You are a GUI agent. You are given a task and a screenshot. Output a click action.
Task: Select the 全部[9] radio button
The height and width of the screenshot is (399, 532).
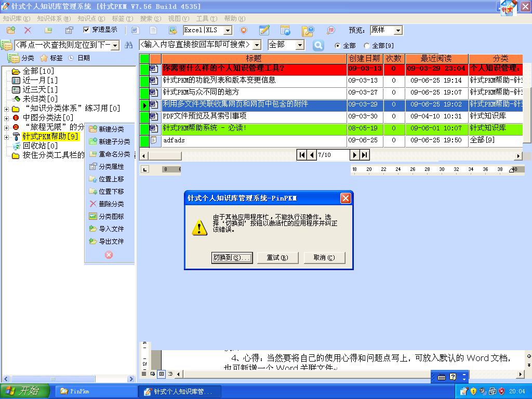coord(367,46)
